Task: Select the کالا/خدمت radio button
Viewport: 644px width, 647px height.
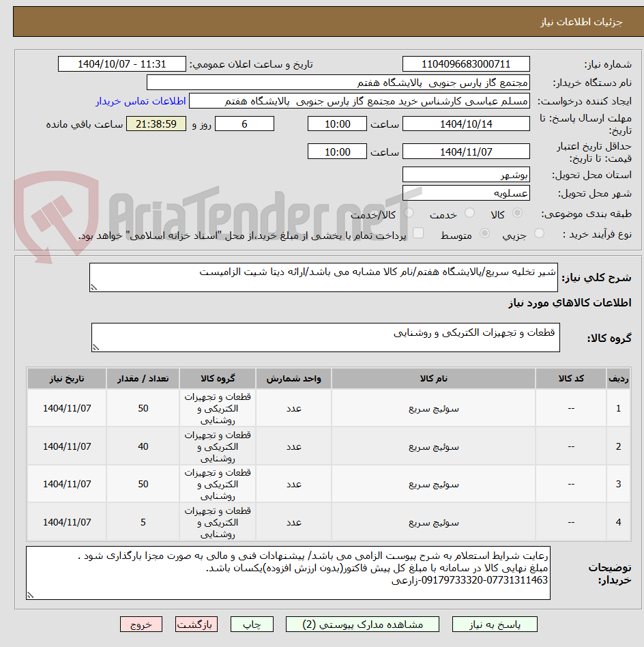Action: [409, 213]
